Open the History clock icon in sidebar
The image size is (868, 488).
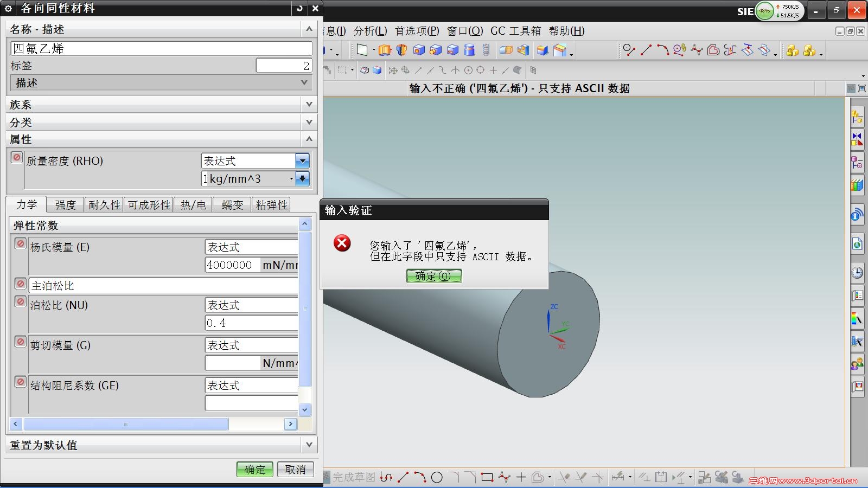pos(857,272)
